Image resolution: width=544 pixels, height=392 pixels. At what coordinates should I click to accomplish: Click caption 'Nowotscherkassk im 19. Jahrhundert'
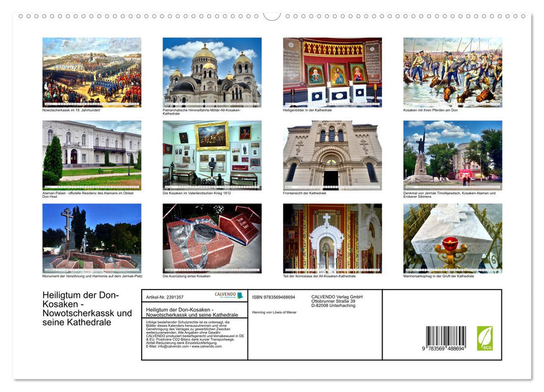coord(71,110)
